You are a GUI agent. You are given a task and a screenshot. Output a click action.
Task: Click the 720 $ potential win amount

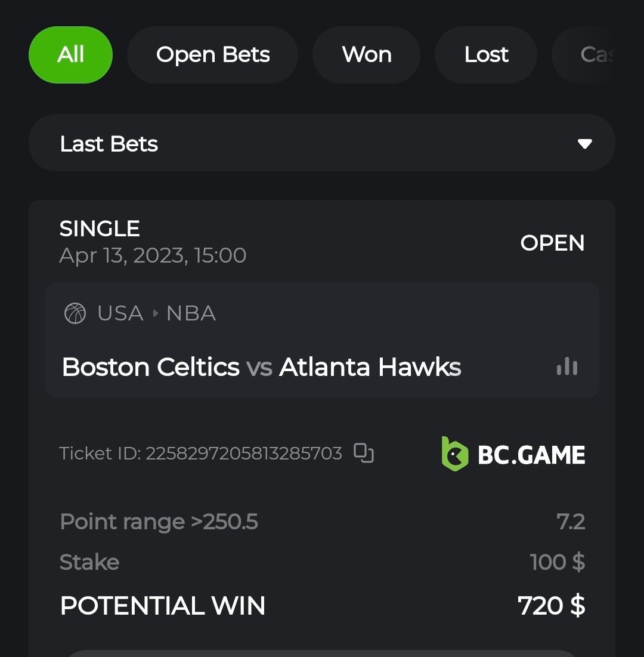(x=552, y=606)
